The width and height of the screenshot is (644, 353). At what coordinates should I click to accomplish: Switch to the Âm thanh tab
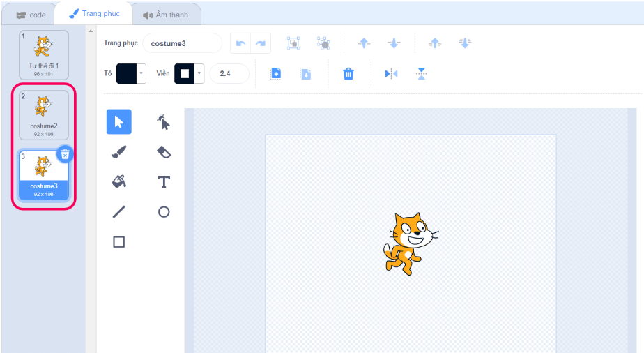click(x=165, y=15)
